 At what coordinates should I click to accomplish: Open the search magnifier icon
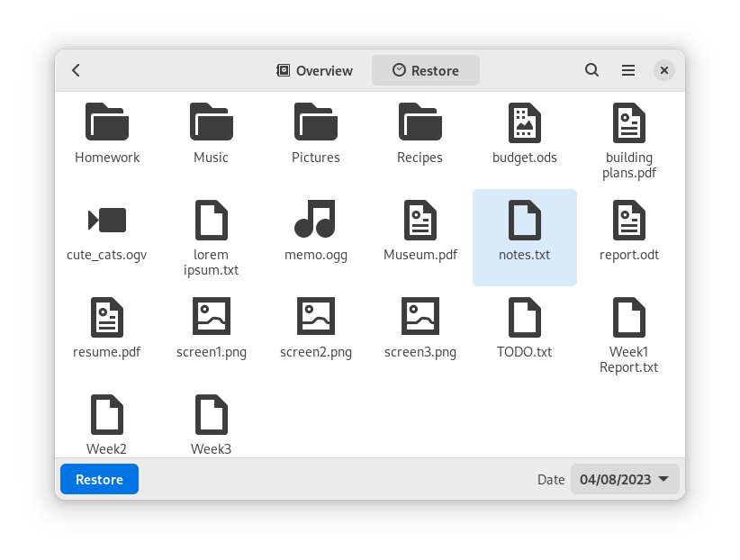pyautogui.click(x=591, y=70)
